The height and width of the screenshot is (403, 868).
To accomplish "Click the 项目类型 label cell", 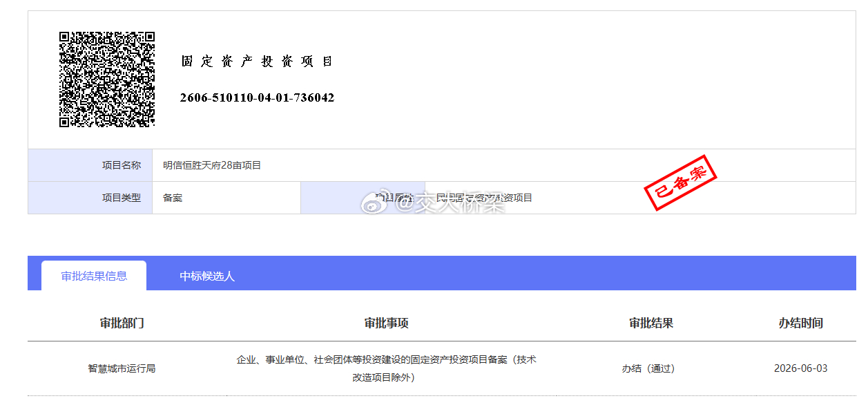I will pos(90,198).
